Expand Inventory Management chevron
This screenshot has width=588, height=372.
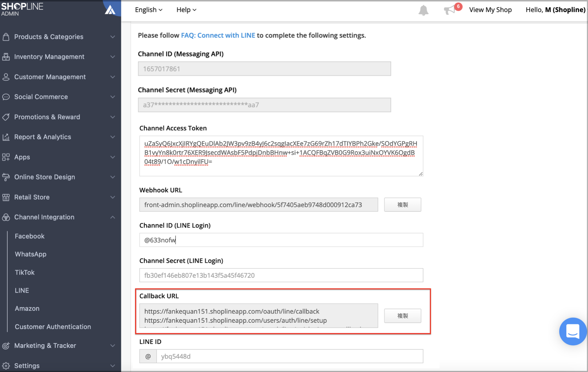click(x=113, y=57)
